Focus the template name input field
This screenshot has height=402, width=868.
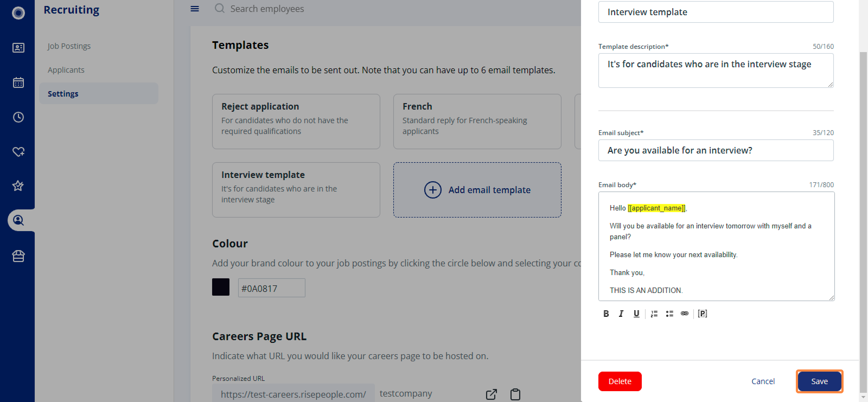coord(716,12)
